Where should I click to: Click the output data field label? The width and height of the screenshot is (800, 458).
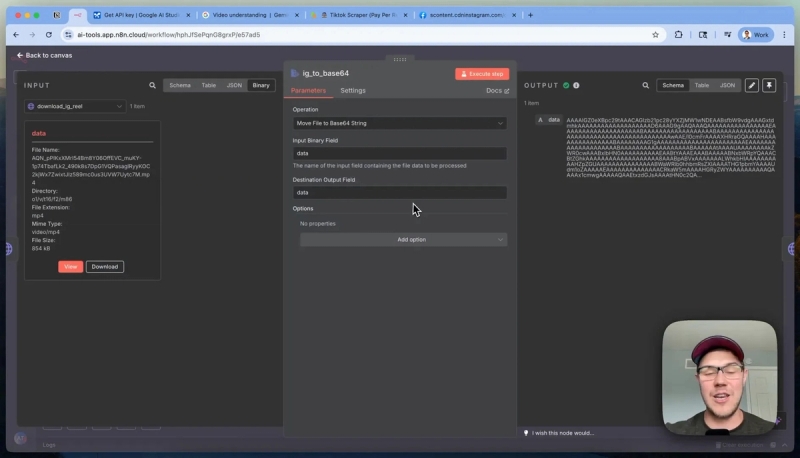tap(554, 120)
